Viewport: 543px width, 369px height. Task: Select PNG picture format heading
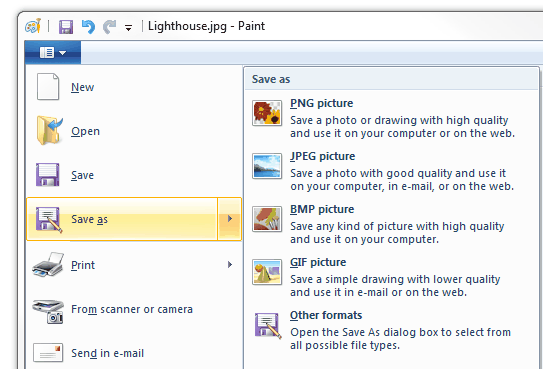pyautogui.click(x=321, y=103)
